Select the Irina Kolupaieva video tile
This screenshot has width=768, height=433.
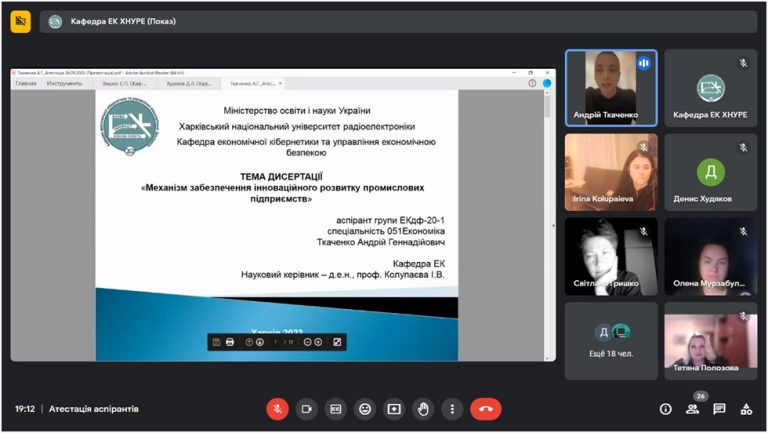click(x=611, y=172)
